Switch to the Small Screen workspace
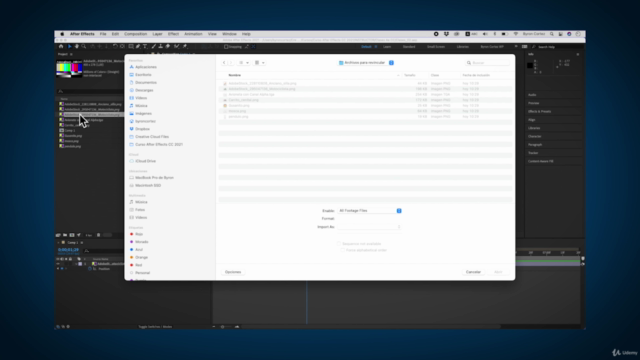The image size is (640, 360). 436,47
